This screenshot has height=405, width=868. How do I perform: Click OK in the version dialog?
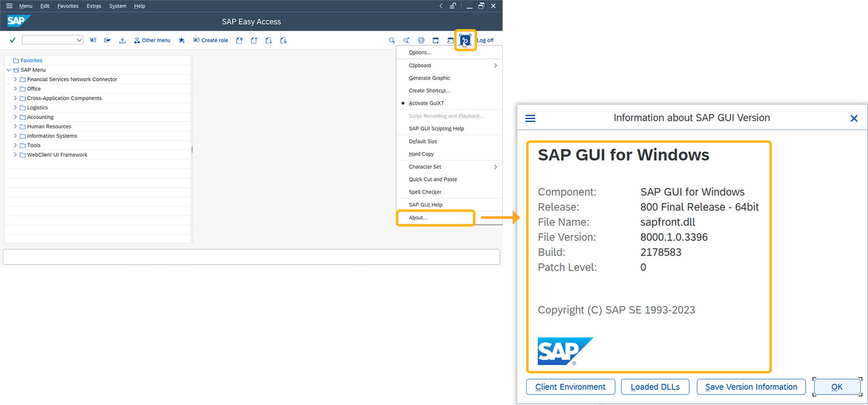tap(837, 387)
